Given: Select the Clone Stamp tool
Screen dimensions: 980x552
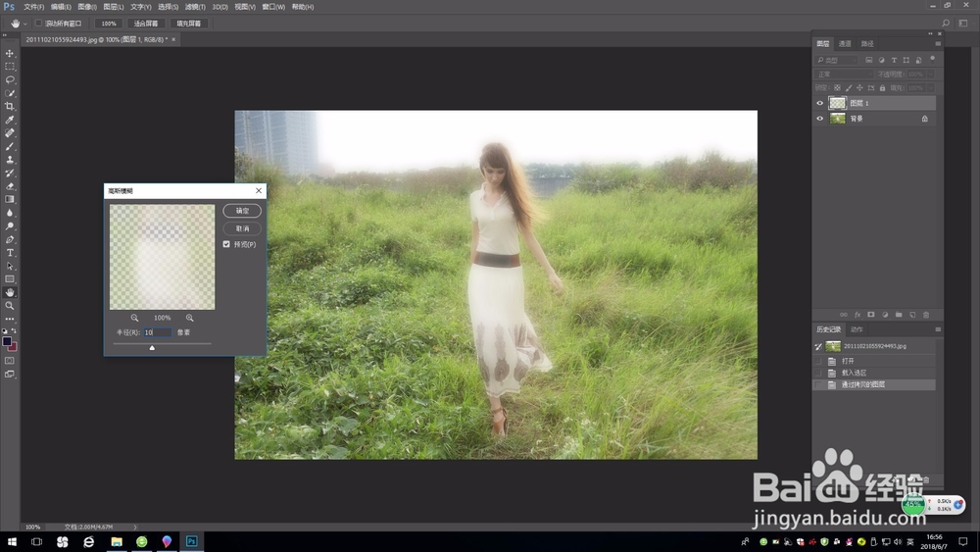Looking at the screenshot, I should [x=10, y=160].
